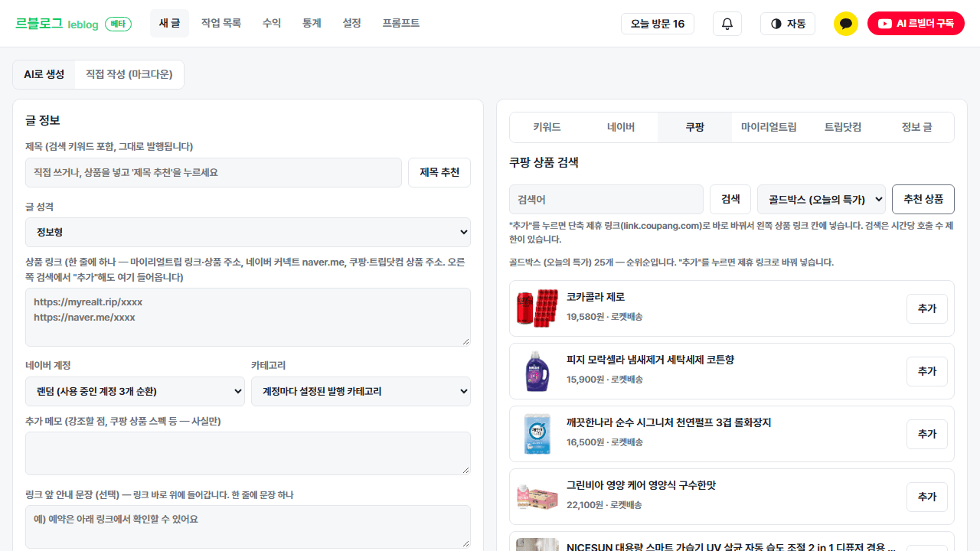This screenshot has width=980, height=551.
Task: Toggle the 자동 theme mode button
Action: 788,24
